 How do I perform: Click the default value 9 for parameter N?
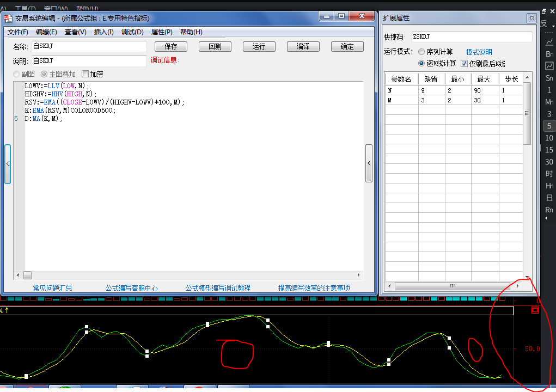[x=431, y=90]
